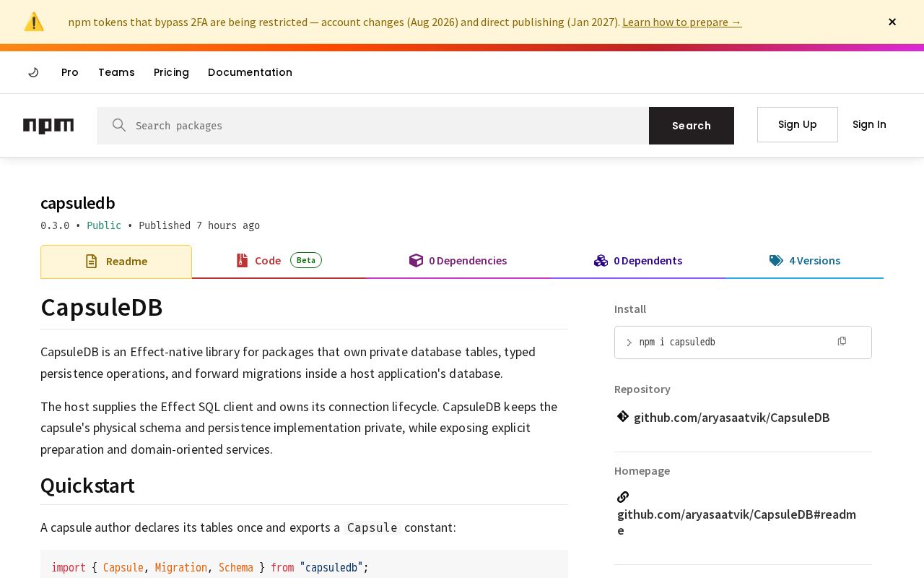Image resolution: width=924 pixels, height=578 pixels.
Task: Open the Pricing page
Action: click(x=171, y=72)
